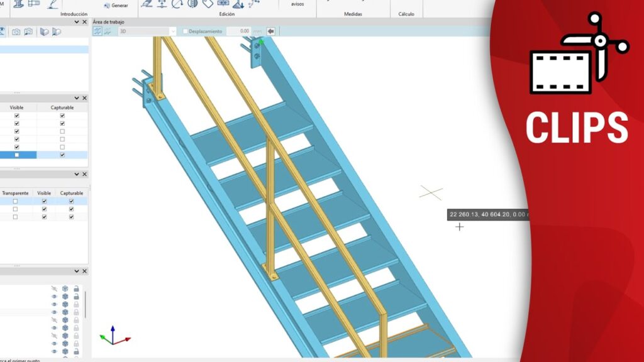Uncheck the first row Capturable checkbox in the top table

point(62,116)
